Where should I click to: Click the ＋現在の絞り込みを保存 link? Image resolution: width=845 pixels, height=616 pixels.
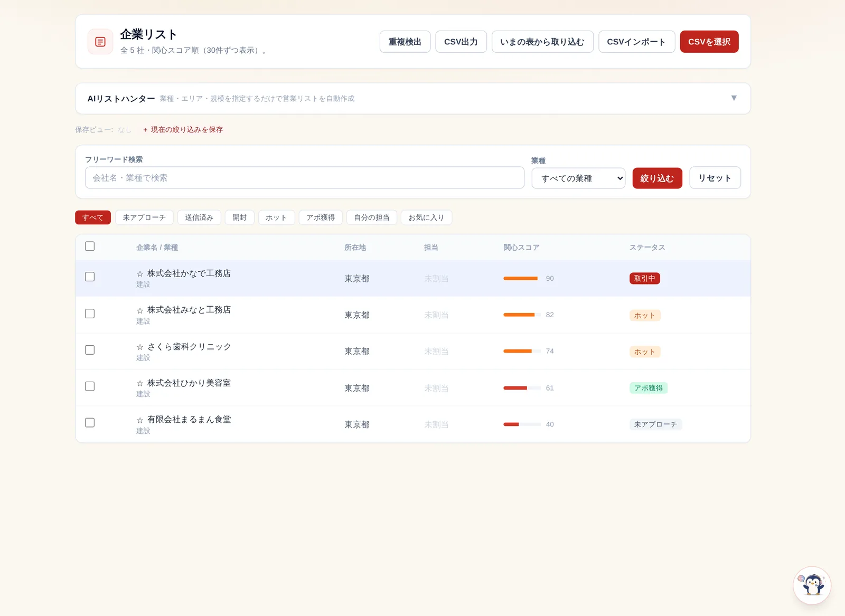[x=182, y=129]
